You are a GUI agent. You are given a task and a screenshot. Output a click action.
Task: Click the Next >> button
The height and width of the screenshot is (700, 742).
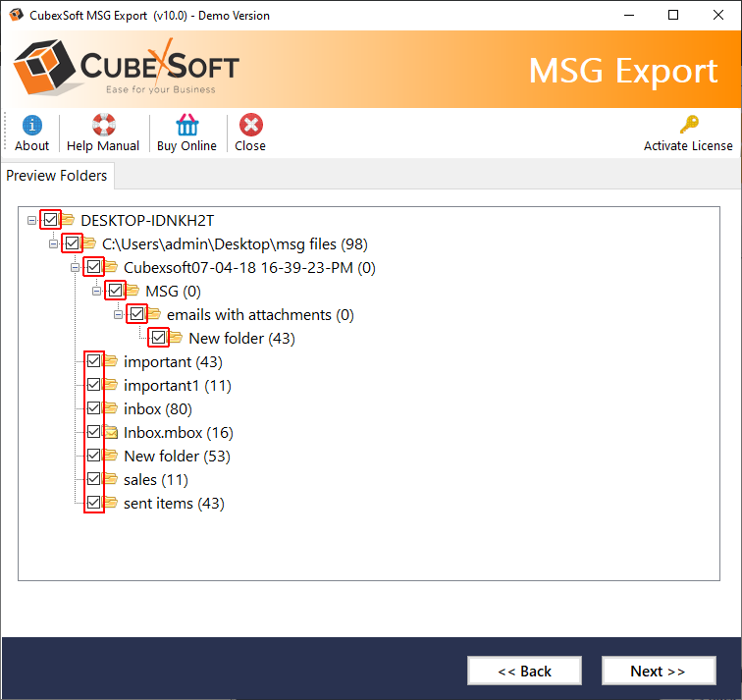click(658, 672)
